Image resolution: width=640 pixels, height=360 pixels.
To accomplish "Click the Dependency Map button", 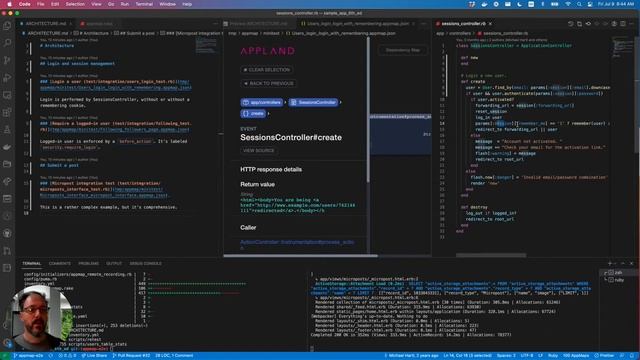I will [402, 50].
